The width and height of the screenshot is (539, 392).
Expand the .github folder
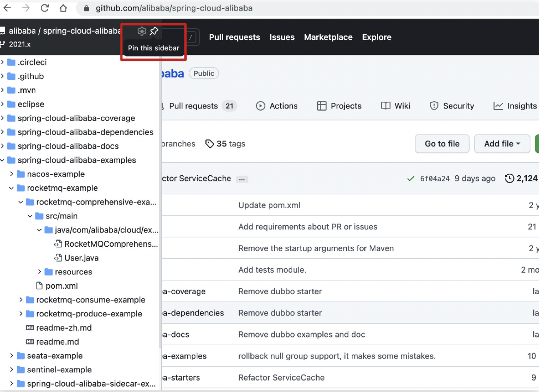(2, 76)
